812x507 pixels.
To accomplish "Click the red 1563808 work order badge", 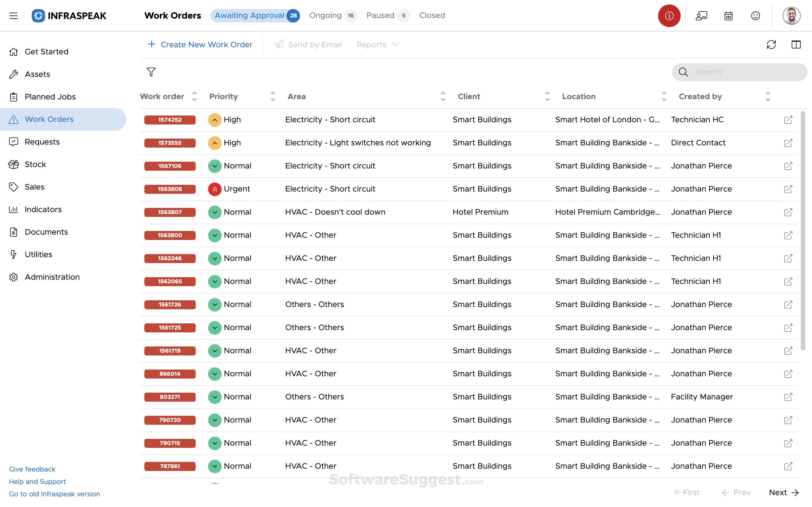I will click(x=170, y=189).
